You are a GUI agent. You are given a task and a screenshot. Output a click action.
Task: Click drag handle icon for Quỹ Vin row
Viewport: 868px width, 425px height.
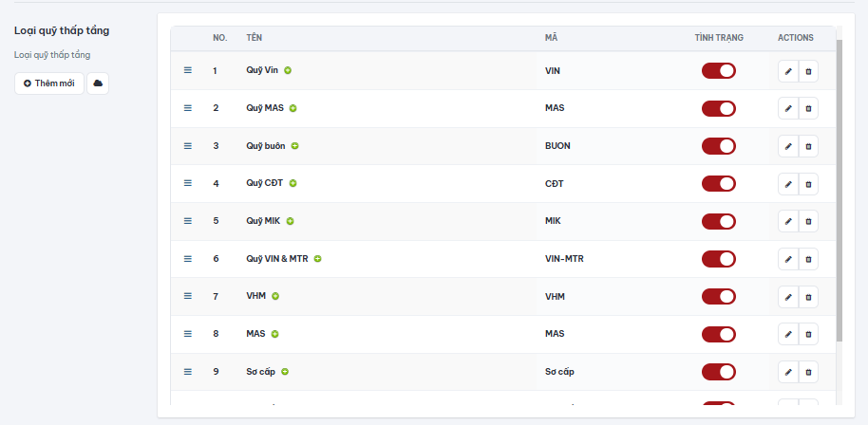click(x=188, y=70)
